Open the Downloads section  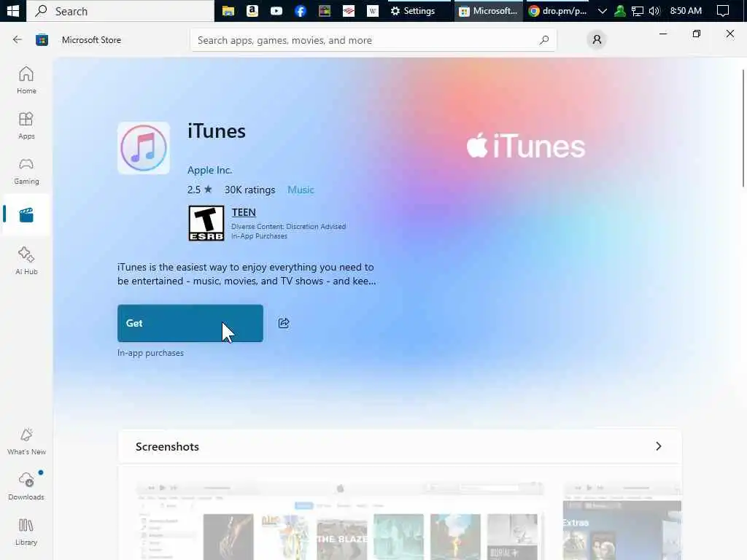[26, 486]
